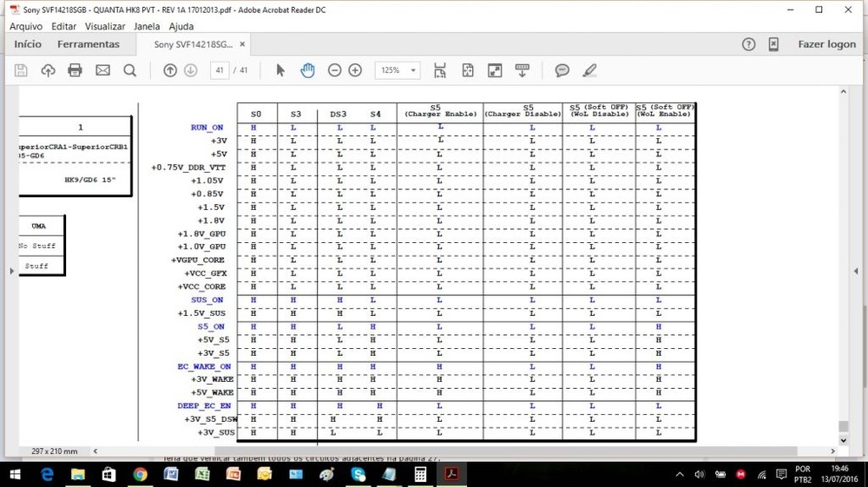Zoom out with the minus button
Screen dimensions: 868x487
coord(334,70)
